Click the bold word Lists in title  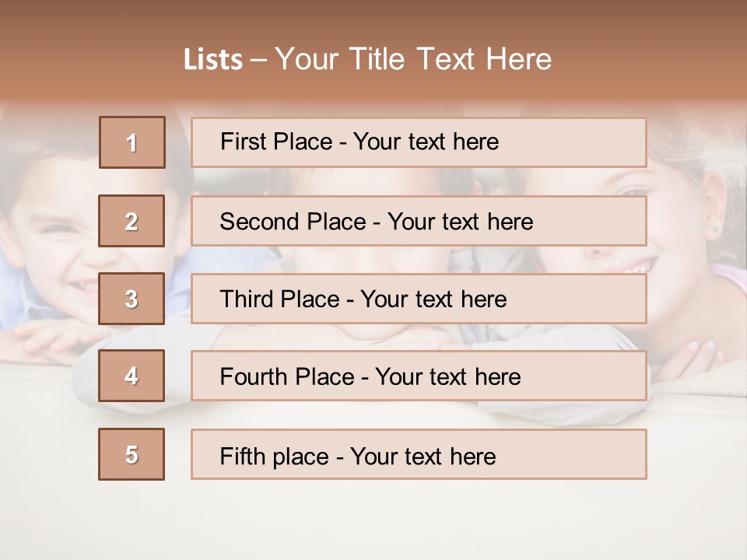tap(213, 59)
